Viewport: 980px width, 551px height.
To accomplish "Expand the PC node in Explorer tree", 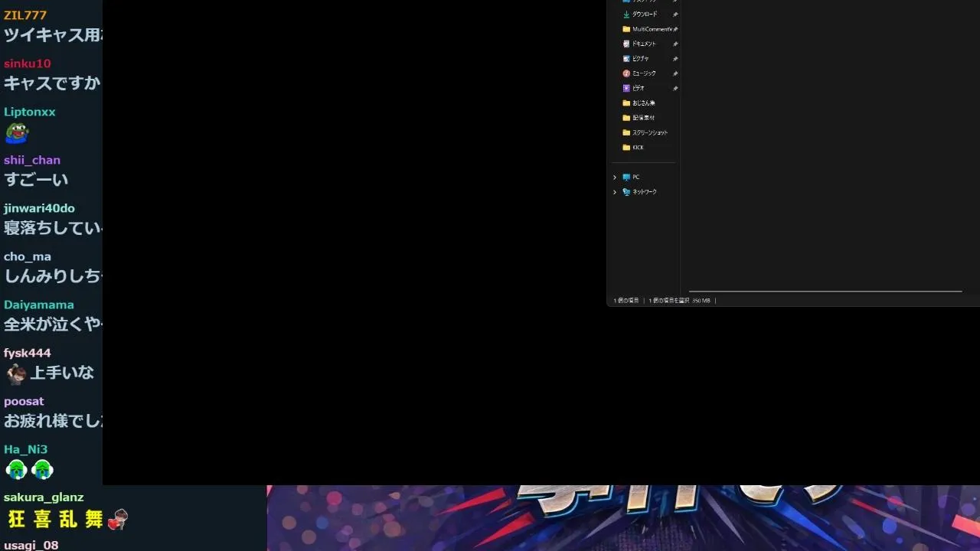I will point(615,177).
